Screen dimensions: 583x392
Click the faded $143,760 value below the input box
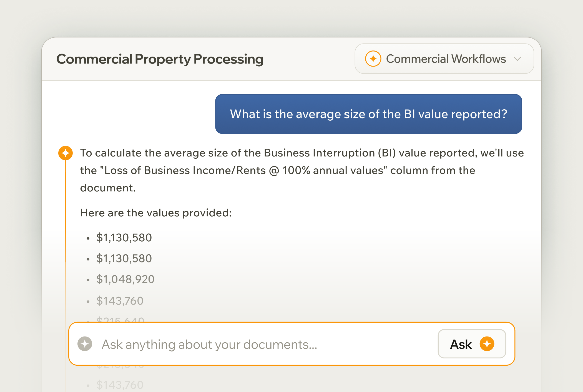[x=120, y=385]
